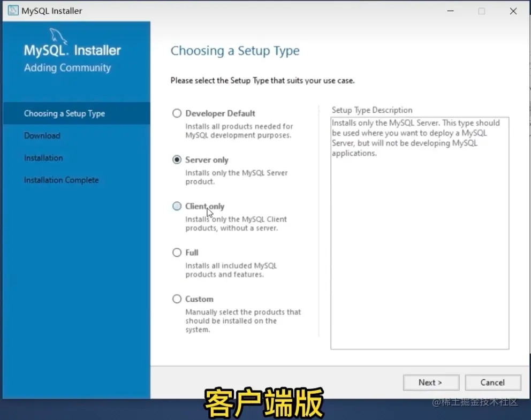Click the MySQL Installer title bar icon

[x=13, y=11]
